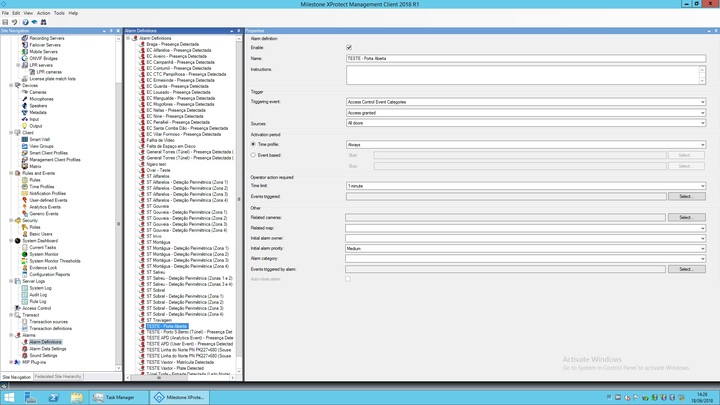Click Select button for Events triggered by alarm
Image resolution: width=720 pixels, height=405 pixels.
686,269
